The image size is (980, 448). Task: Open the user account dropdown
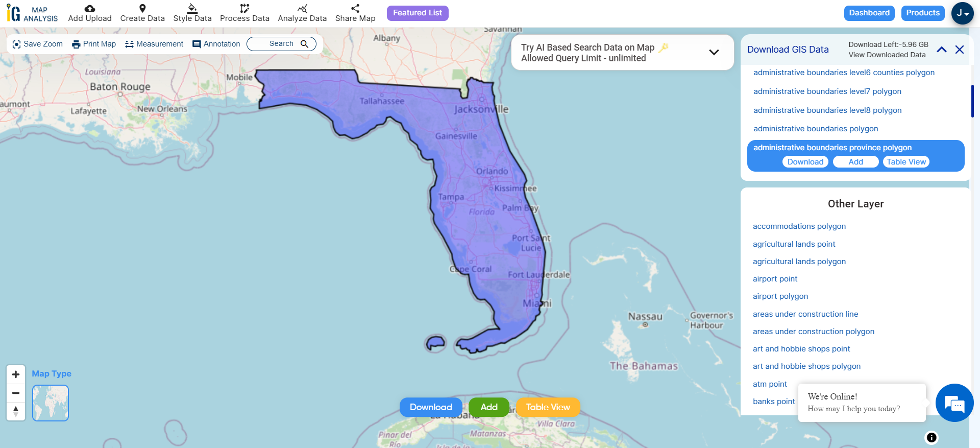point(962,13)
